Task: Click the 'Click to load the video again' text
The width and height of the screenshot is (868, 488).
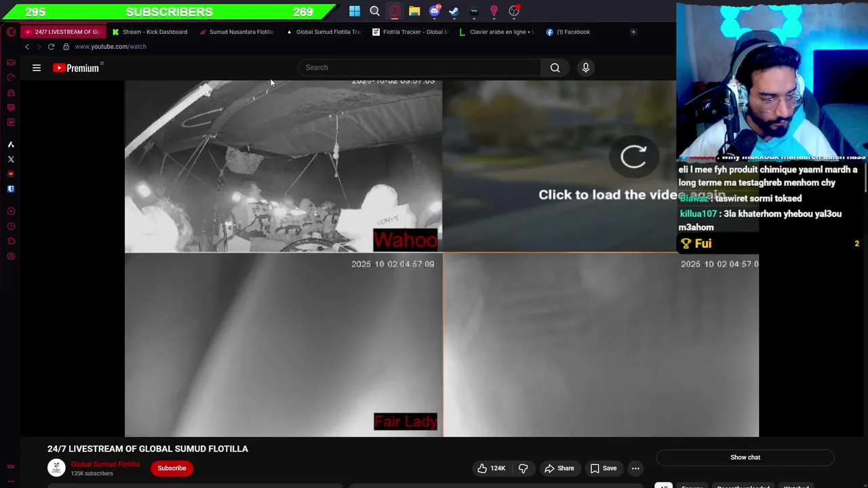Action: [631, 195]
